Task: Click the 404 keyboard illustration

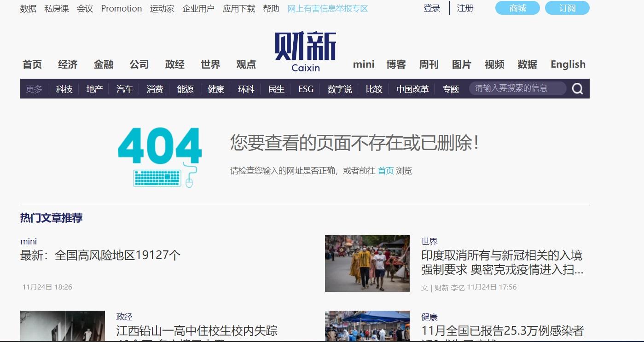Action: [x=160, y=157]
